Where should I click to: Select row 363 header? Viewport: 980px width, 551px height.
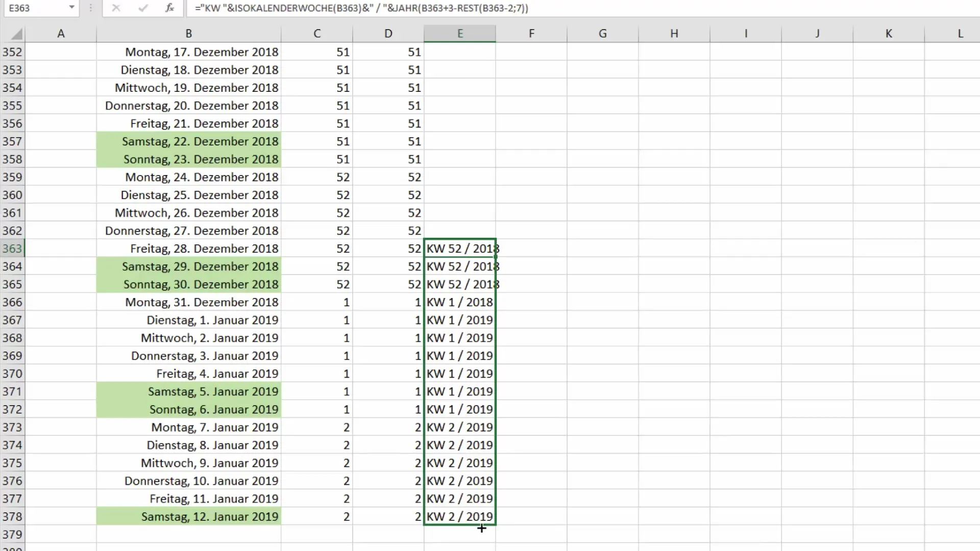pyautogui.click(x=12, y=248)
